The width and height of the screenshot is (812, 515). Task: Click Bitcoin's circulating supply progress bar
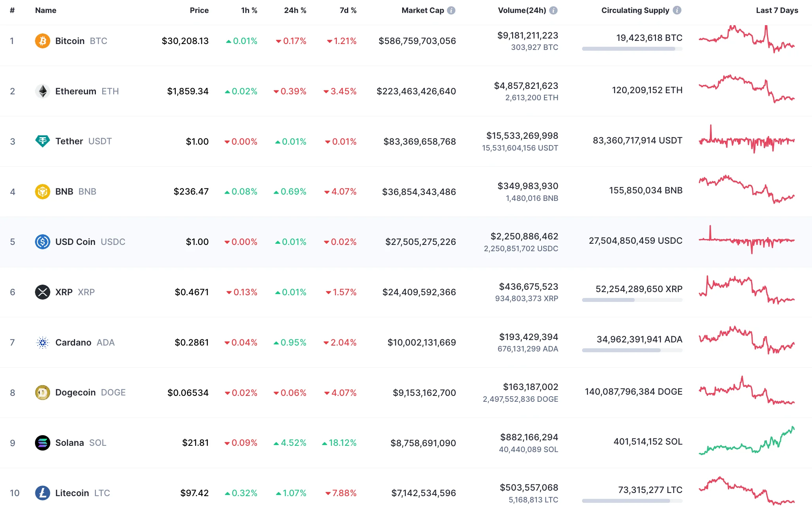coord(632,49)
